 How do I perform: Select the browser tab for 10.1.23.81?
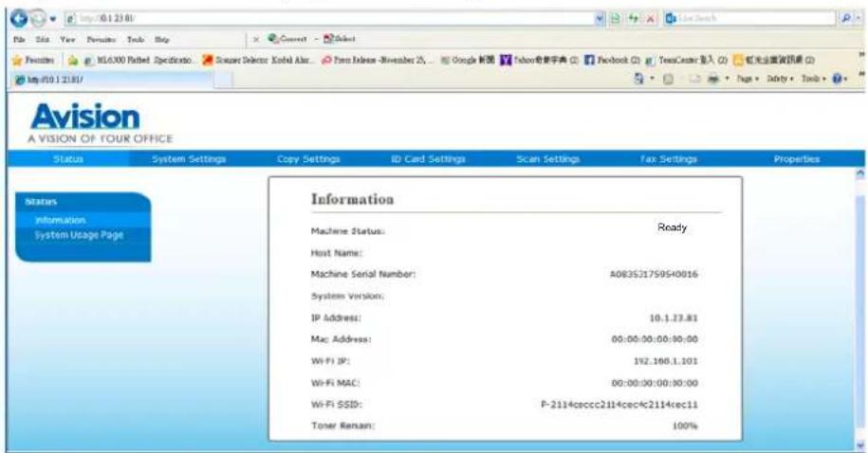[112, 80]
